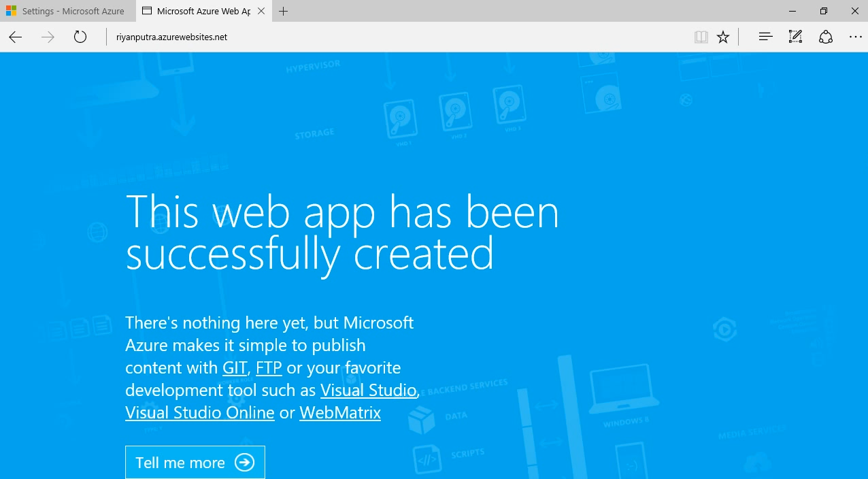Open the Hub three-lines icon
This screenshot has height=479, width=868.
click(x=765, y=37)
